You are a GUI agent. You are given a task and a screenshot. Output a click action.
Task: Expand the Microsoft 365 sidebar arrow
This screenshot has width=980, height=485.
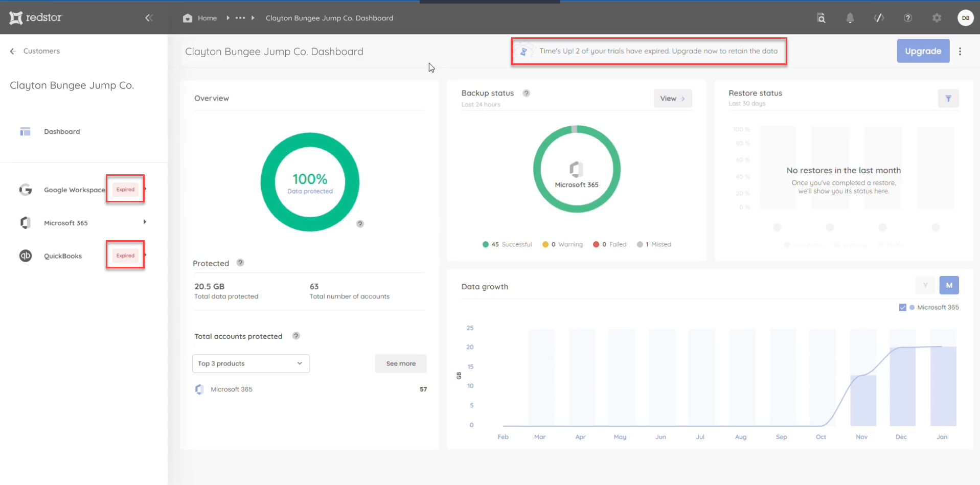tap(145, 222)
